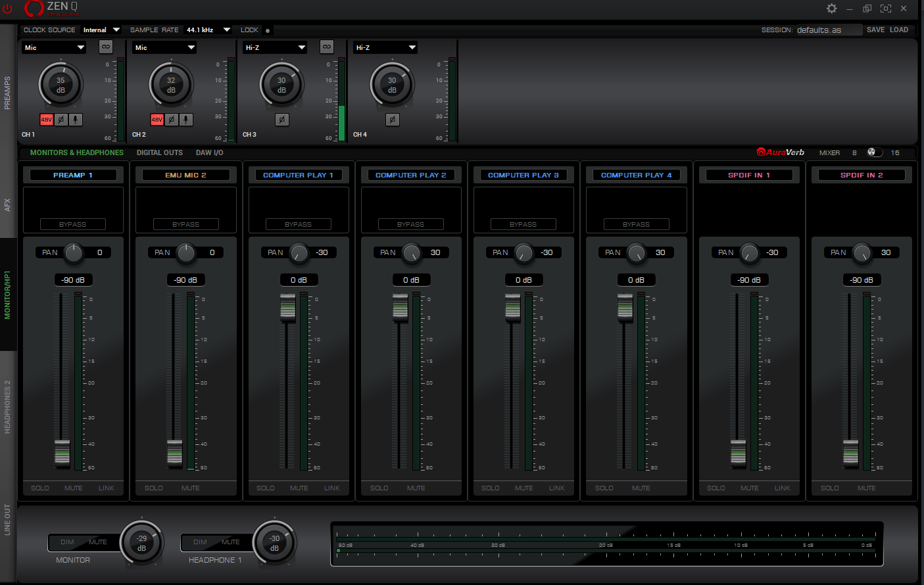This screenshot has height=585, width=924.
Task: Click the CH 2 gain knob at 32 dB
Action: tap(171, 85)
